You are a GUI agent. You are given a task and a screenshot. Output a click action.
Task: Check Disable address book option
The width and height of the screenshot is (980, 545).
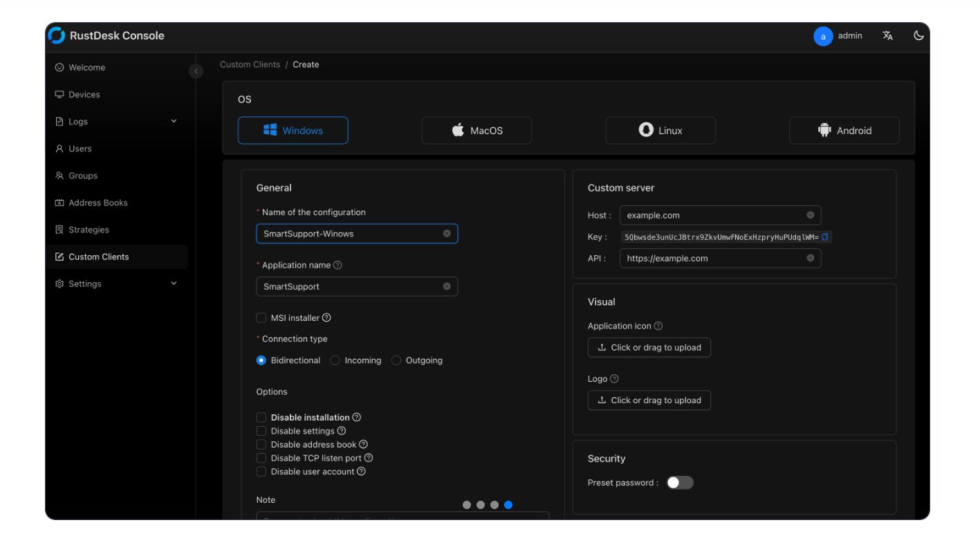point(261,445)
